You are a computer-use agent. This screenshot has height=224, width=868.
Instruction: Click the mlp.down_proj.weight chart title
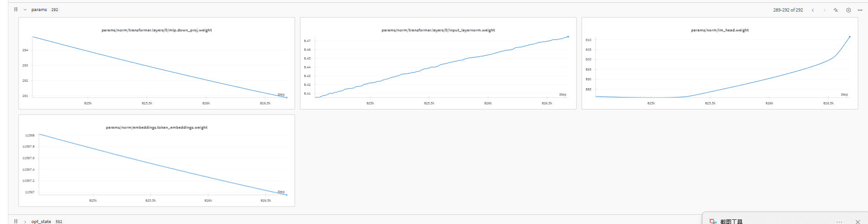tap(156, 30)
